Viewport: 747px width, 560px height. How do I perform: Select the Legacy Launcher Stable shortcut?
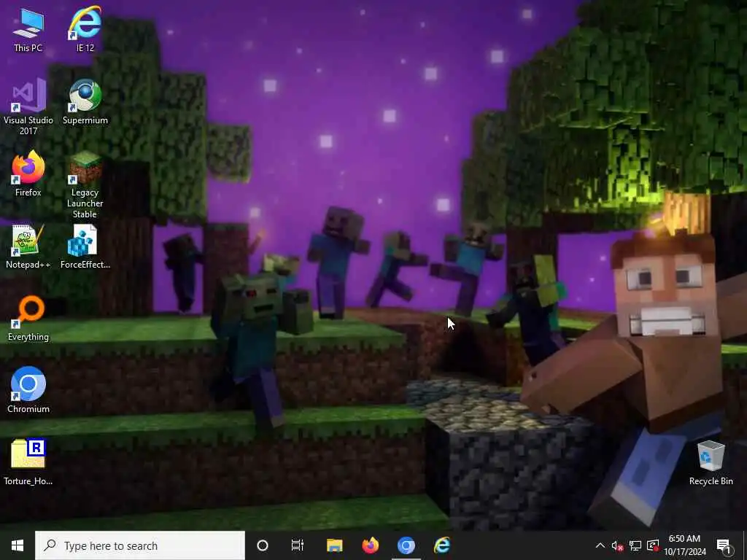coord(85,184)
